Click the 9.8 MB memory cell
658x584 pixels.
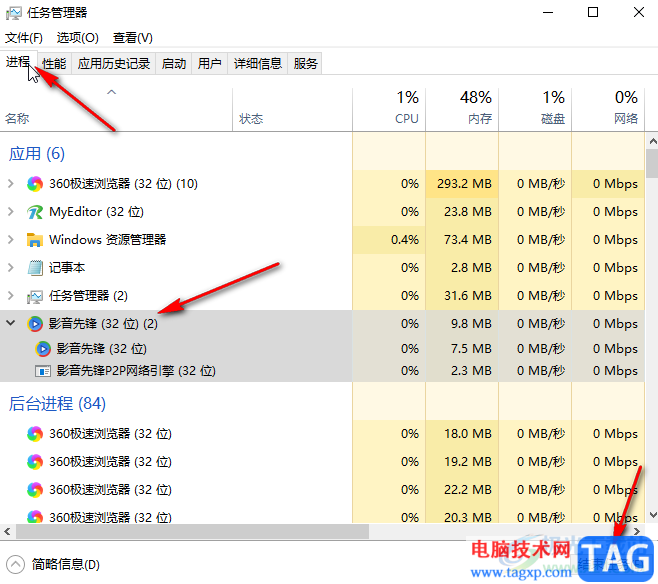[x=462, y=324]
